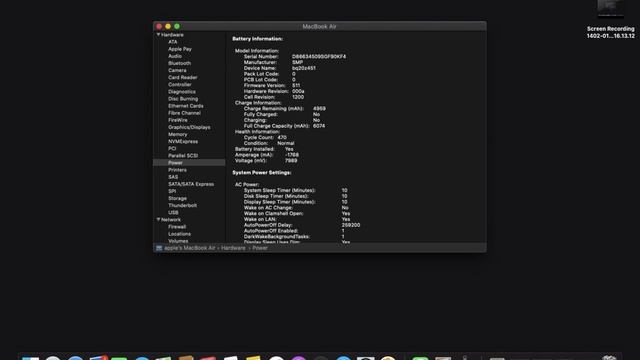The width and height of the screenshot is (640, 360).
Task: Click Hardware in the bottom path bar
Action: pyautogui.click(x=233, y=248)
